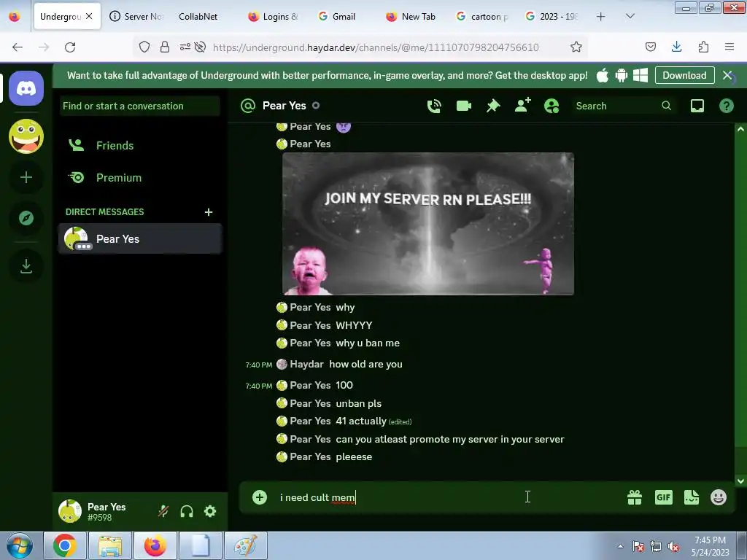Click the muted volume tray icon
The image size is (747, 560).
[x=673, y=547]
